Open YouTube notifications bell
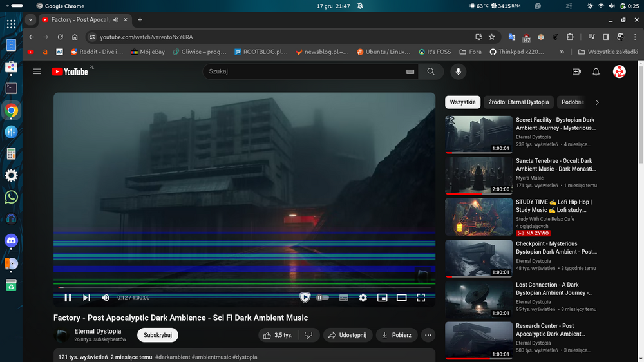Image resolution: width=644 pixels, height=362 pixels. (x=596, y=71)
